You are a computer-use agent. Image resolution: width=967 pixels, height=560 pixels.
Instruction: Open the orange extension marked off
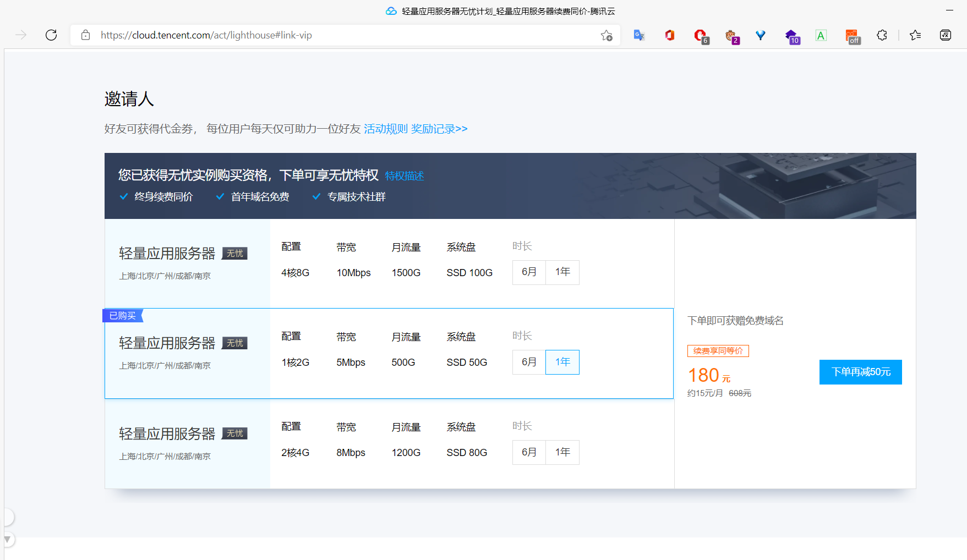pyautogui.click(x=853, y=36)
